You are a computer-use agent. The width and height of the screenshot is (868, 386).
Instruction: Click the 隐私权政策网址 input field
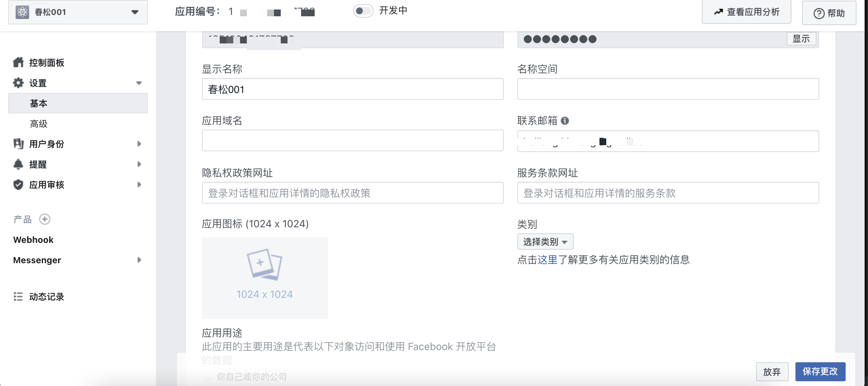[x=353, y=193]
